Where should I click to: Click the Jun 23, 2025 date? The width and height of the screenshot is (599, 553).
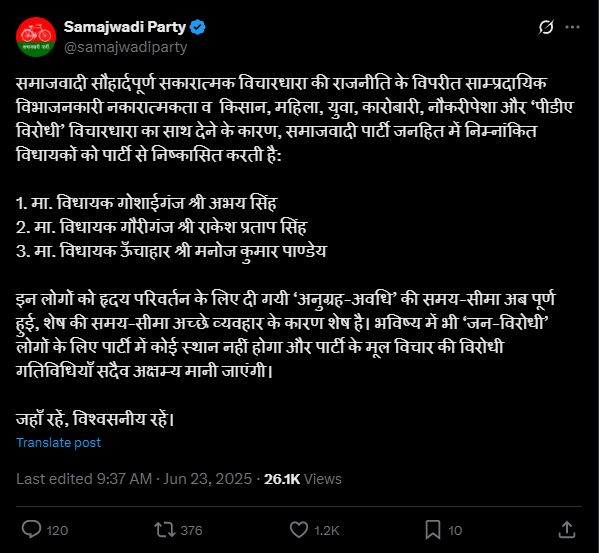click(x=208, y=479)
